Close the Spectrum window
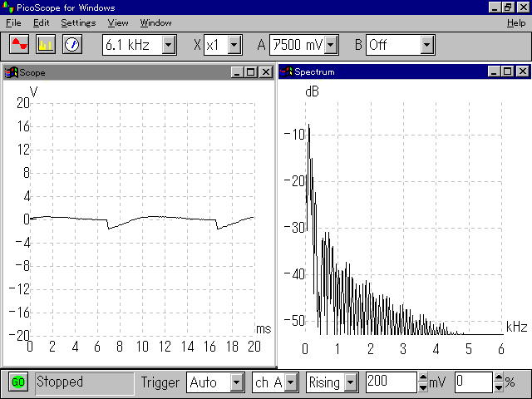The height and width of the screenshot is (399, 532). click(523, 71)
